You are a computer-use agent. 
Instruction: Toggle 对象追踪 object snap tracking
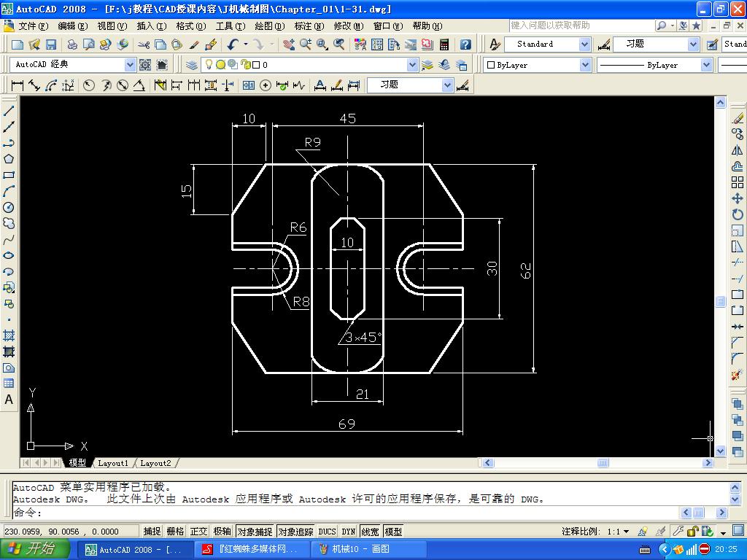click(x=296, y=532)
